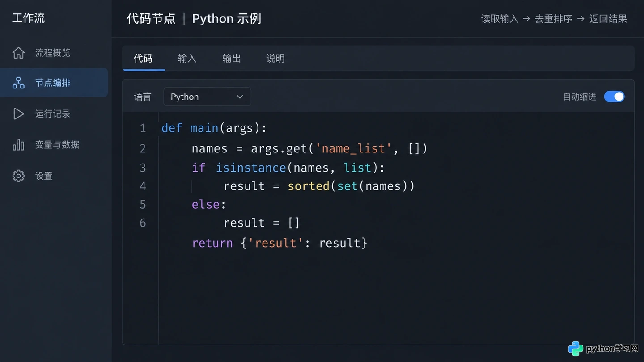Click the 返回结果 step in the header

608,19
